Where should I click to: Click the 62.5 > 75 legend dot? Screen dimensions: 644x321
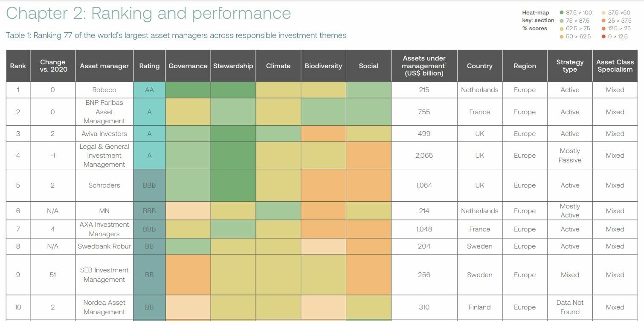click(562, 29)
